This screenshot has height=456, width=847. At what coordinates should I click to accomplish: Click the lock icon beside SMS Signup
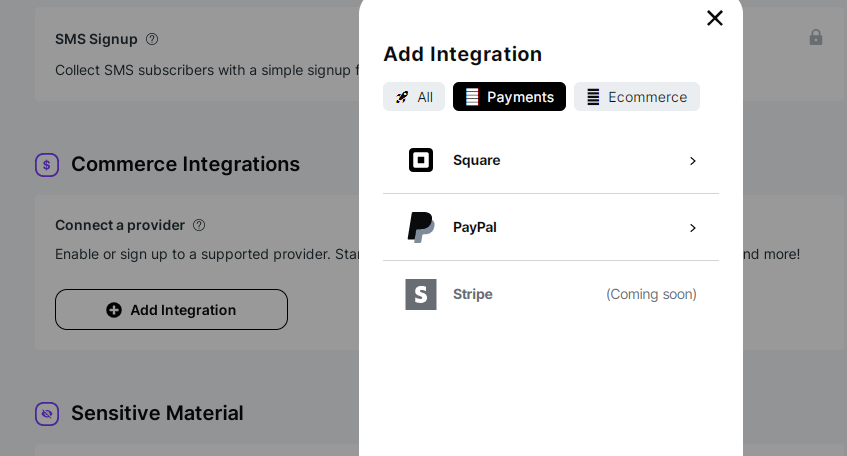point(816,37)
